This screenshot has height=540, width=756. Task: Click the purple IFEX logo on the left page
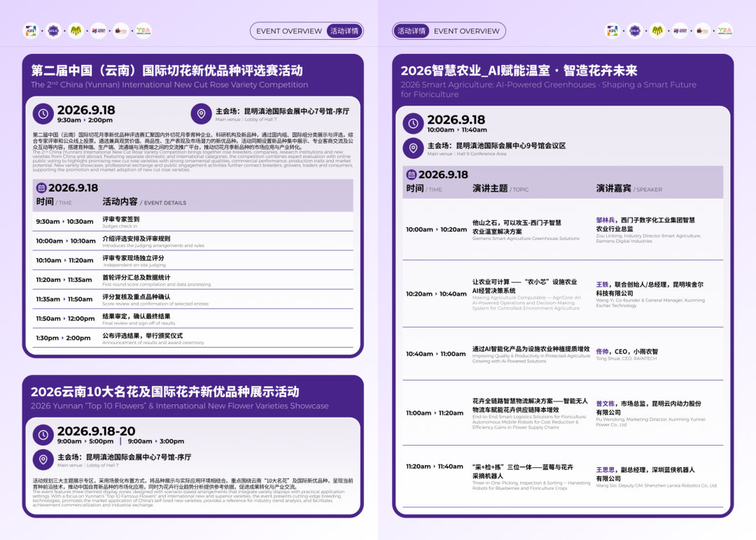53,31
